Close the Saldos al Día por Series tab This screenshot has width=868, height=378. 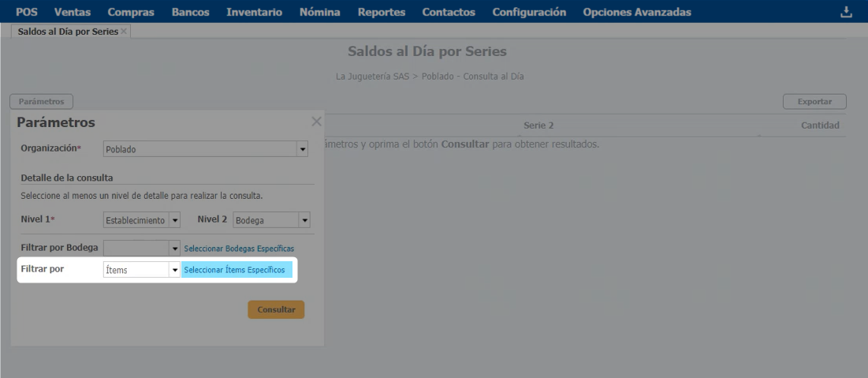[124, 32]
